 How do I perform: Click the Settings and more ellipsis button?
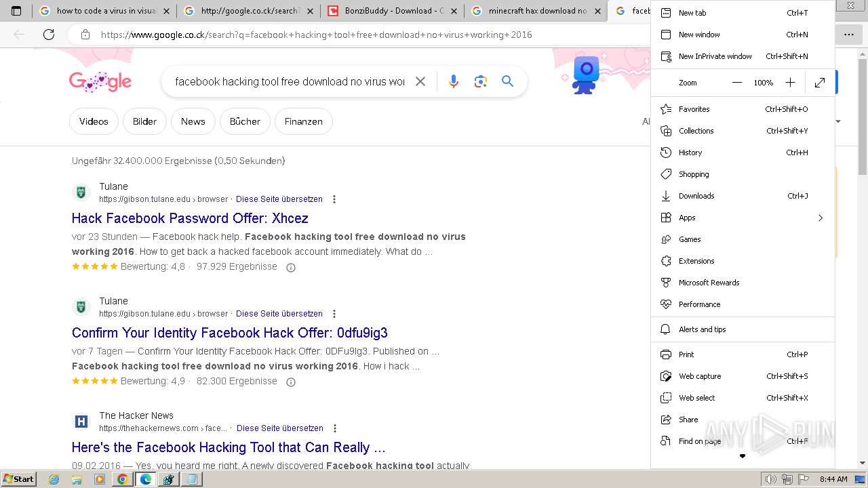click(849, 35)
